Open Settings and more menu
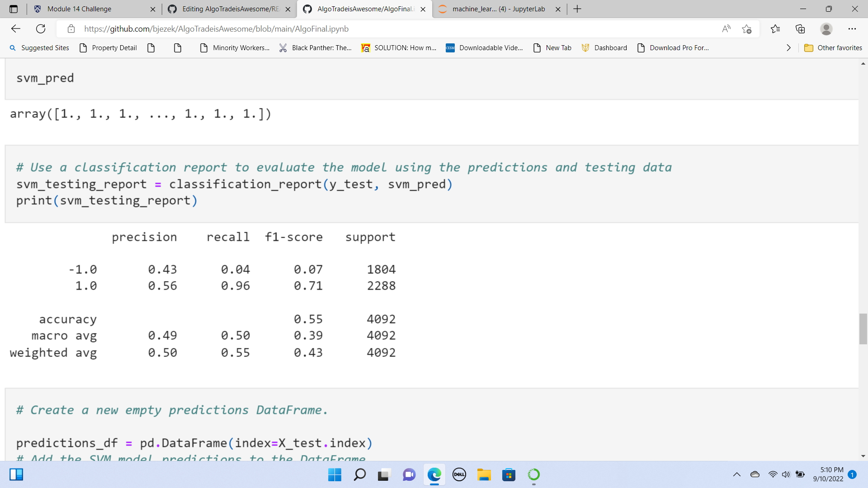868x488 pixels. point(852,29)
